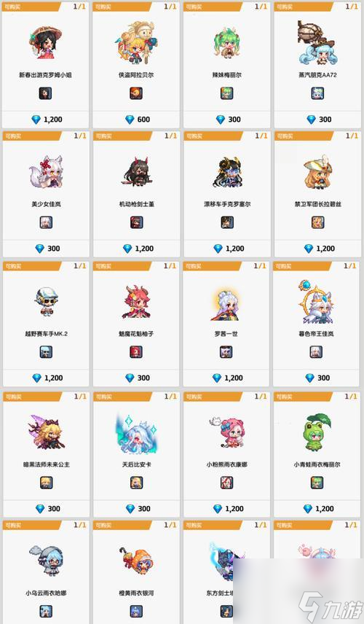Click the 漂移车手克罗塞尔 small portrait icon
364x624 pixels.
[x=227, y=222]
